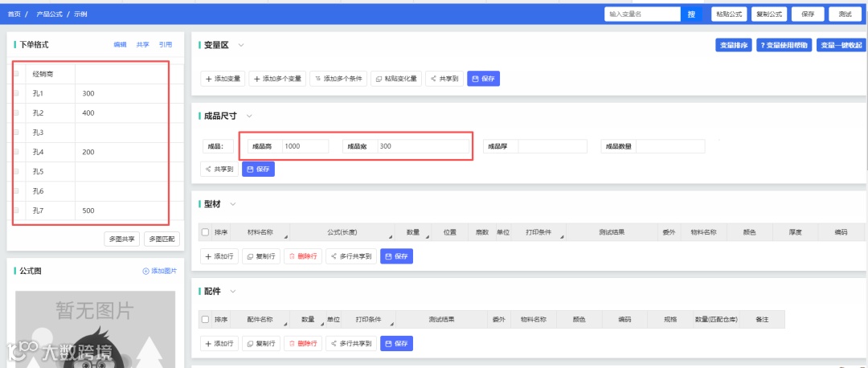Open 配件名称 column header triangle
868x368 pixels.
pyautogui.click(x=286, y=325)
